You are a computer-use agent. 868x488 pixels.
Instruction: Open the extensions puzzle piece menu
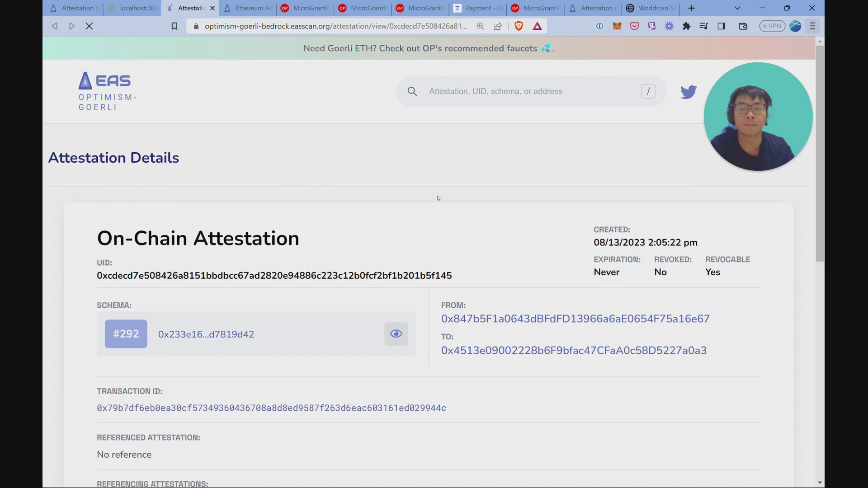click(687, 26)
